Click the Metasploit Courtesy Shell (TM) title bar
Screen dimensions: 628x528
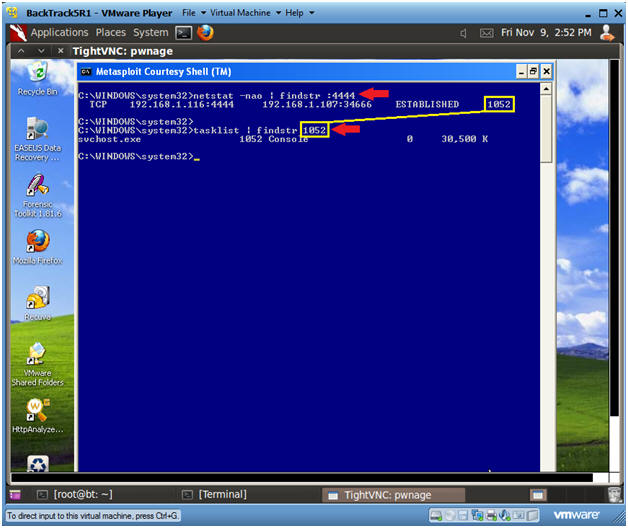[296, 72]
